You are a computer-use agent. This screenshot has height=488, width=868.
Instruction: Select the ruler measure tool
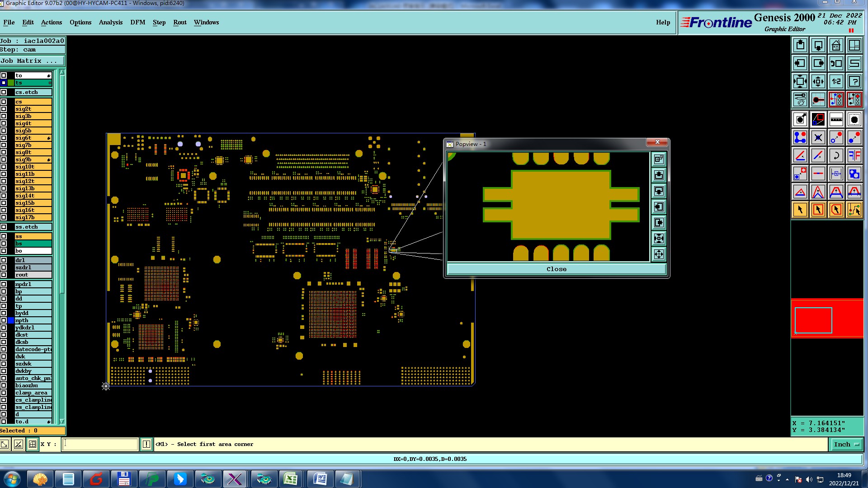pyautogui.click(x=836, y=119)
